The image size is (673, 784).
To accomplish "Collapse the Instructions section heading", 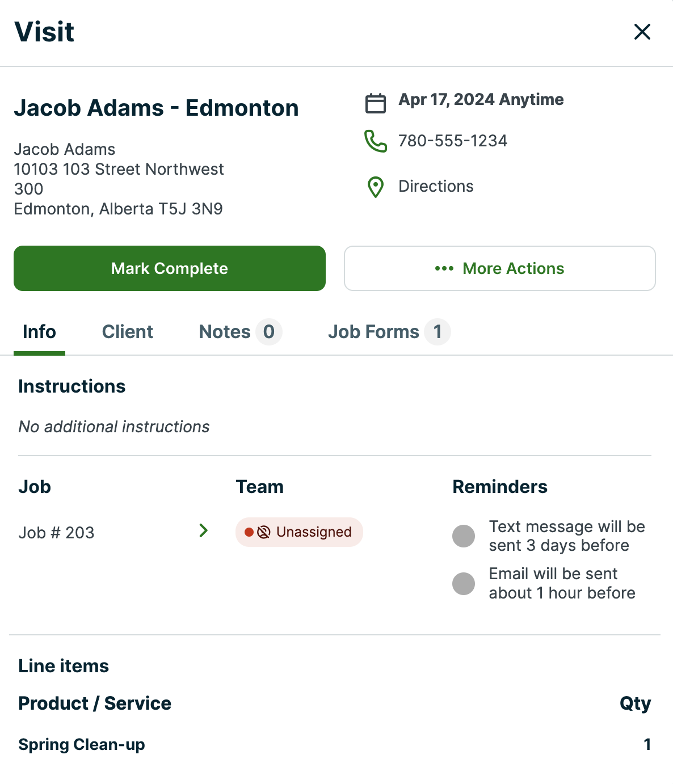I will click(71, 386).
